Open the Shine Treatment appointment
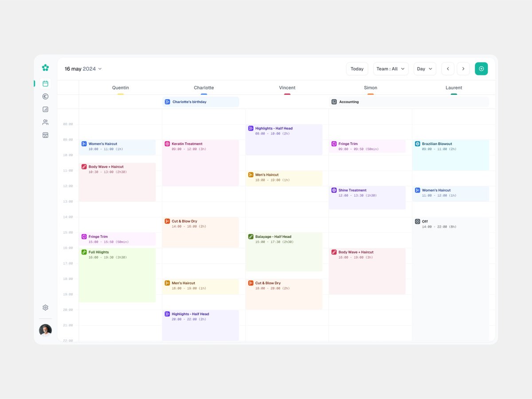This screenshot has width=532, height=399. pos(368,198)
